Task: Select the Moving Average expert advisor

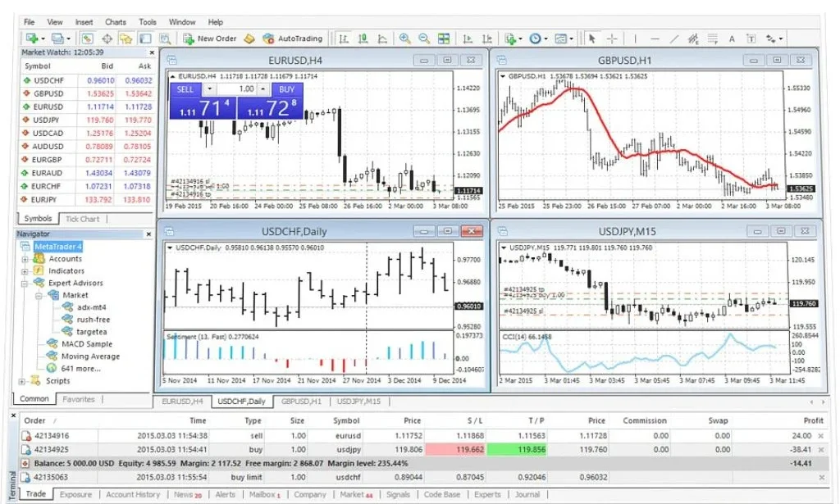Action: tap(90, 356)
